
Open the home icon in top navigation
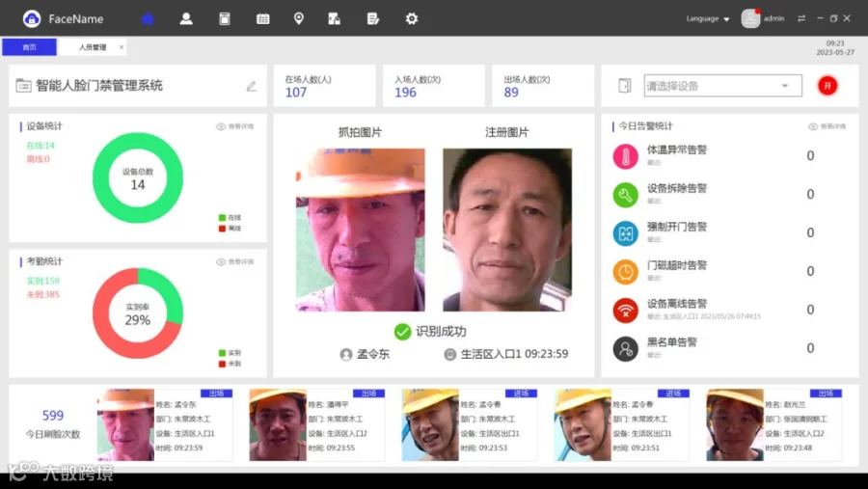click(148, 19)
